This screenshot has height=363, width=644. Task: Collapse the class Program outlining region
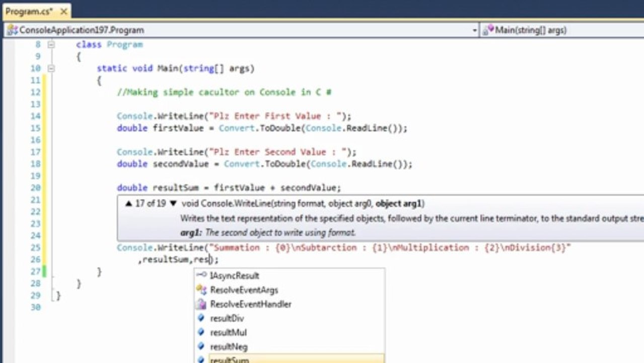pos(50,44)
